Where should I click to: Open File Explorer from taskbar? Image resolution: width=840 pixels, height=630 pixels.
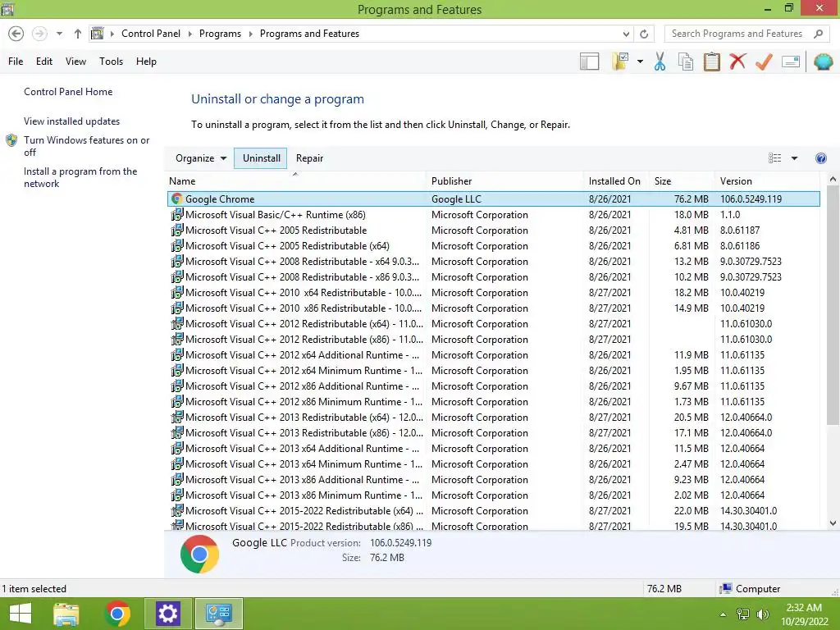pyautogui.click(x=66, y=614)
